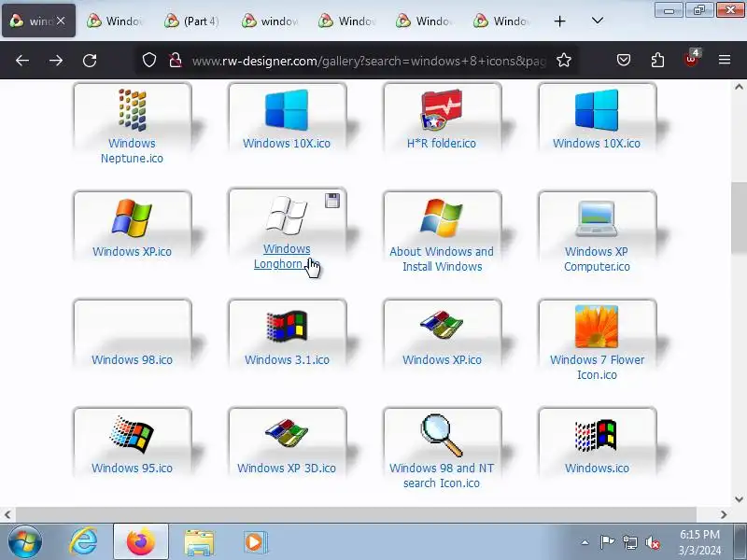Screen dimensions: 747x560
Task: Open the taskbar clock and date
Action: coord(699,542)
